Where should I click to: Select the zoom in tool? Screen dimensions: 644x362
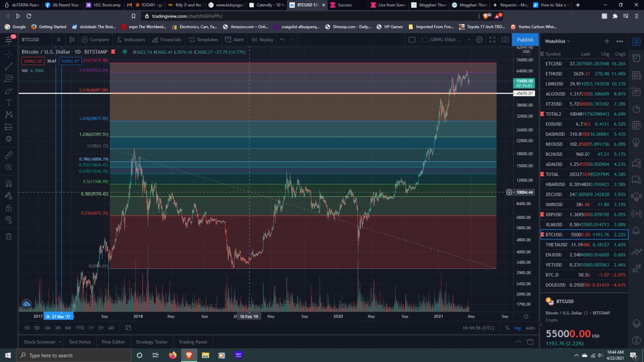(x=9, y=167)
